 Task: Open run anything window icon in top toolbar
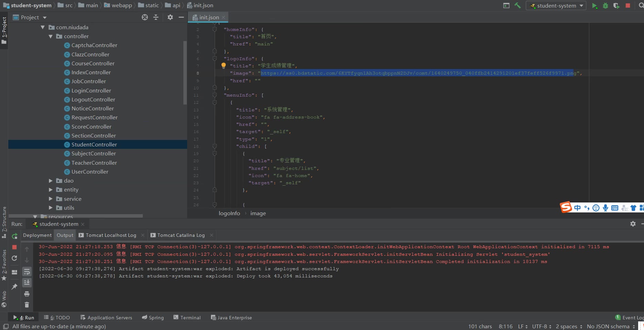pos(506,5)
